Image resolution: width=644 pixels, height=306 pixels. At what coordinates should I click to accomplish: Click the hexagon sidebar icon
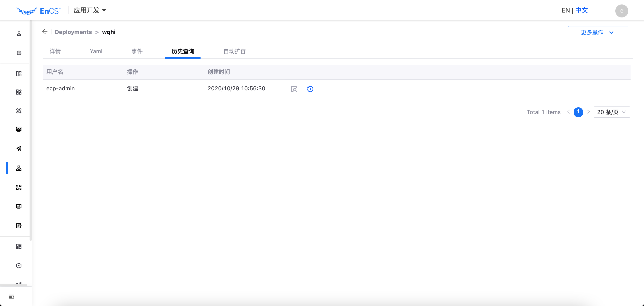coord(19,266)
